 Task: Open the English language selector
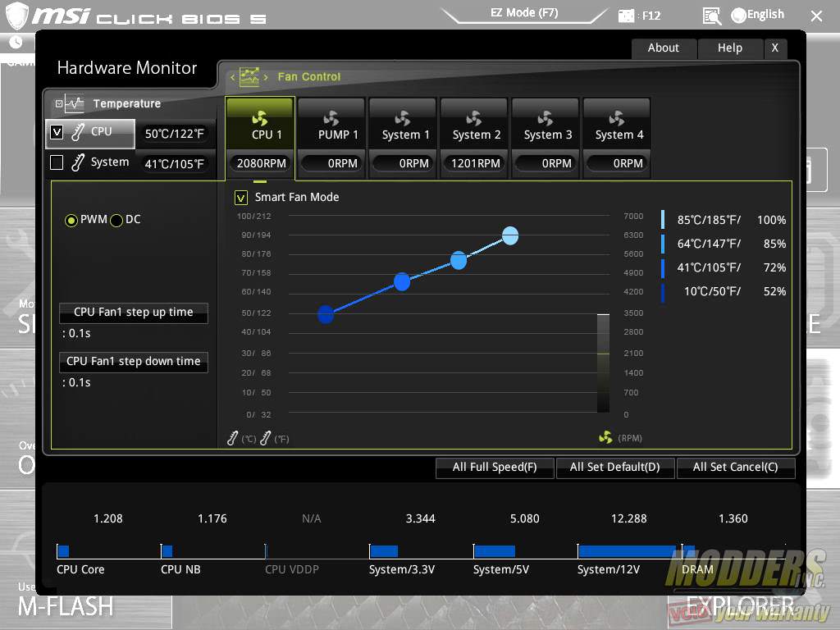tap(757, 15)
